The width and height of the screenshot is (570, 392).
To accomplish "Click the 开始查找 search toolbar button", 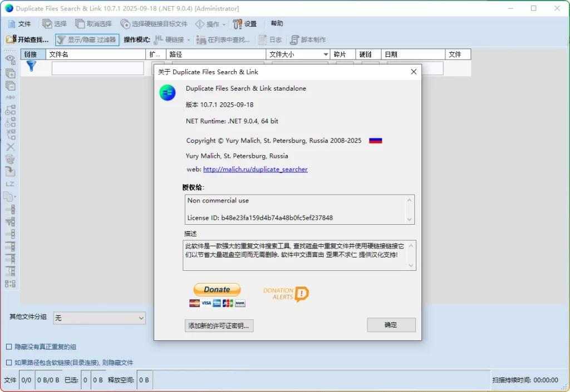I will (x=27, y=39).
